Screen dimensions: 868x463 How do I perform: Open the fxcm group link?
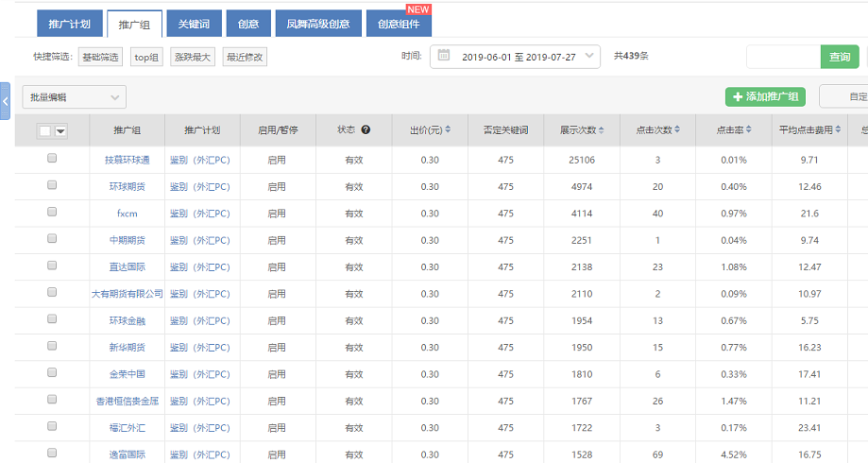(x=128, y=214)
